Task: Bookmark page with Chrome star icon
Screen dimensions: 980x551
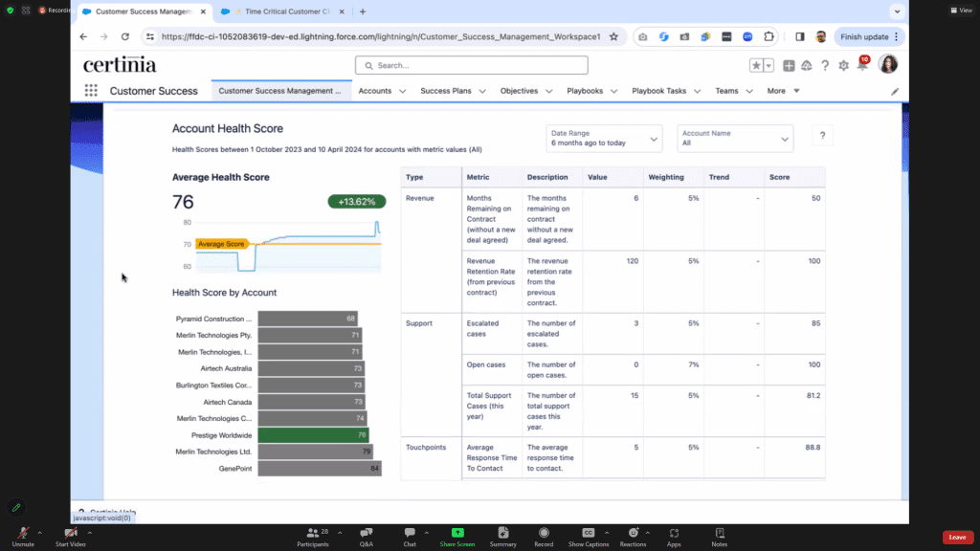Action: click(613, 37)
